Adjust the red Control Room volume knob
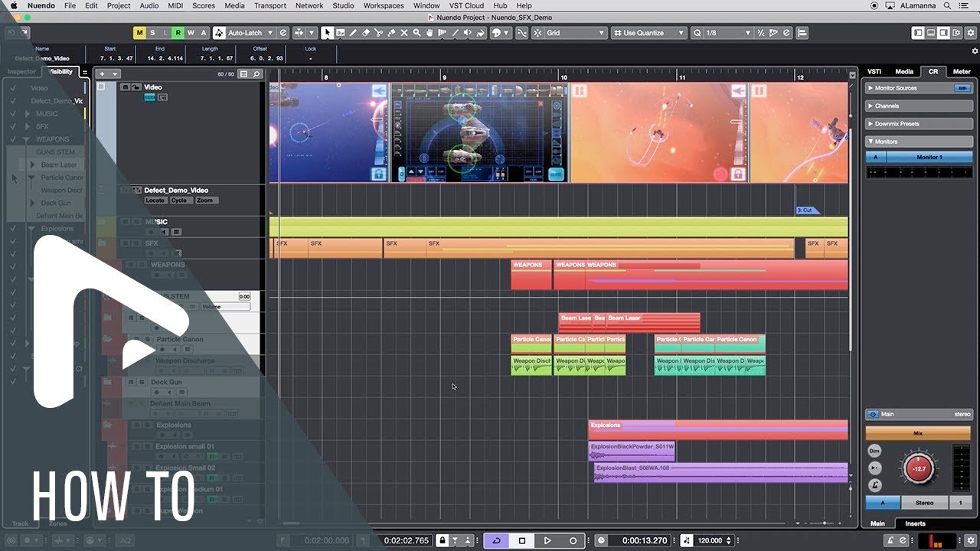This screenshot has width=980, height=551. (x=919, y=468)
